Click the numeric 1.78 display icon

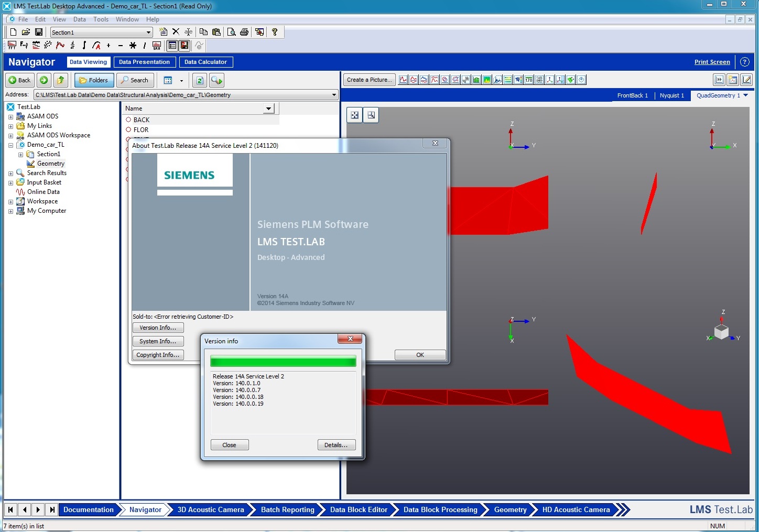pyautogui.click(x=529, y=80)
